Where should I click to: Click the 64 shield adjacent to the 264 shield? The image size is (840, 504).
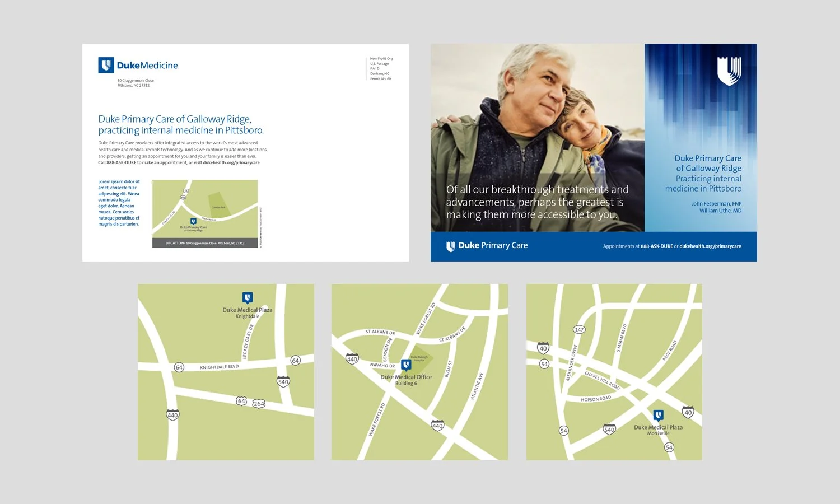click(x=241, y=401)
